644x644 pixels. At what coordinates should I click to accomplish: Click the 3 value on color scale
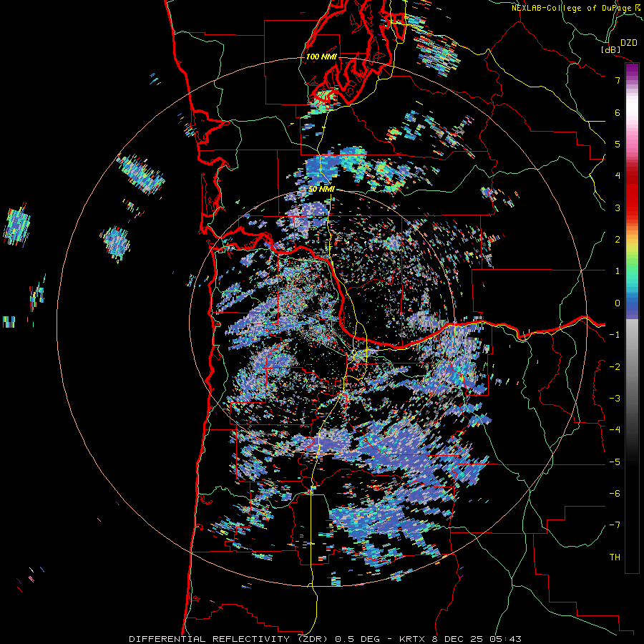pyautogui.click(x=618, y=208)
